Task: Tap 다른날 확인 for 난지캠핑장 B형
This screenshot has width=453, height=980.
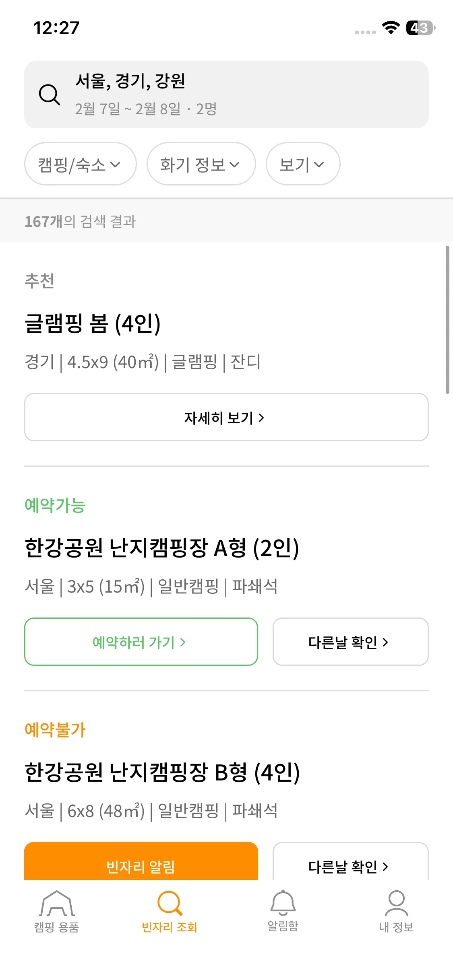Action: tap(350, 865)
